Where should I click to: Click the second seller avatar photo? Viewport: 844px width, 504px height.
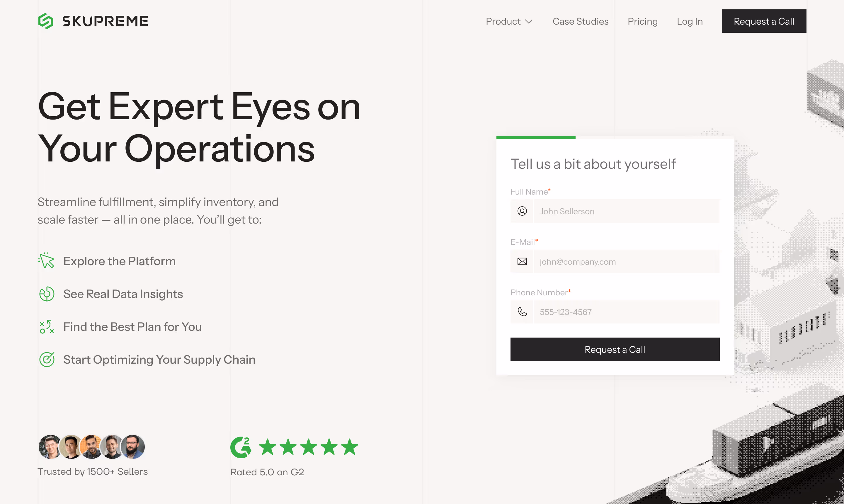(x=71, y=447)
